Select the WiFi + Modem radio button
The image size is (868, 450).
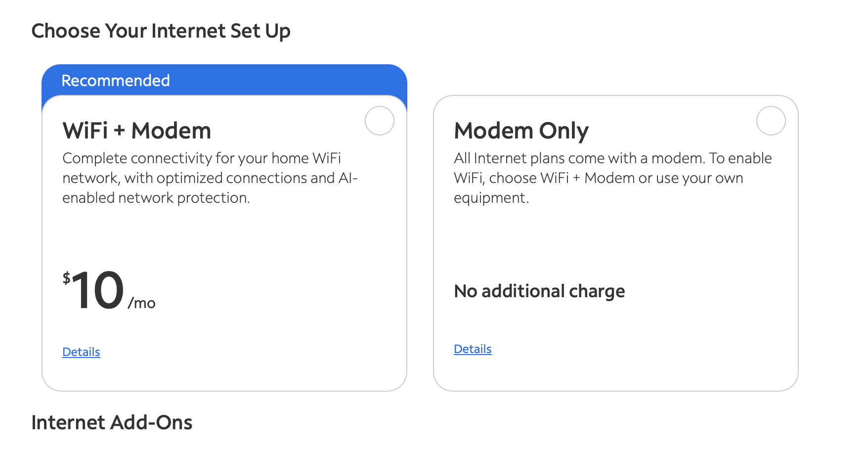click(380, 121)
